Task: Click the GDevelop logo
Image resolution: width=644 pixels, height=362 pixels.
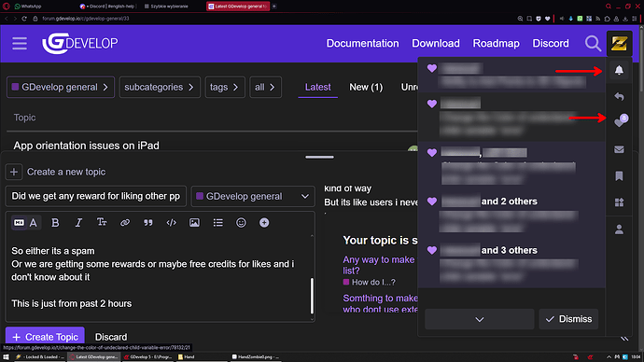Action: (x=79, y=43)
